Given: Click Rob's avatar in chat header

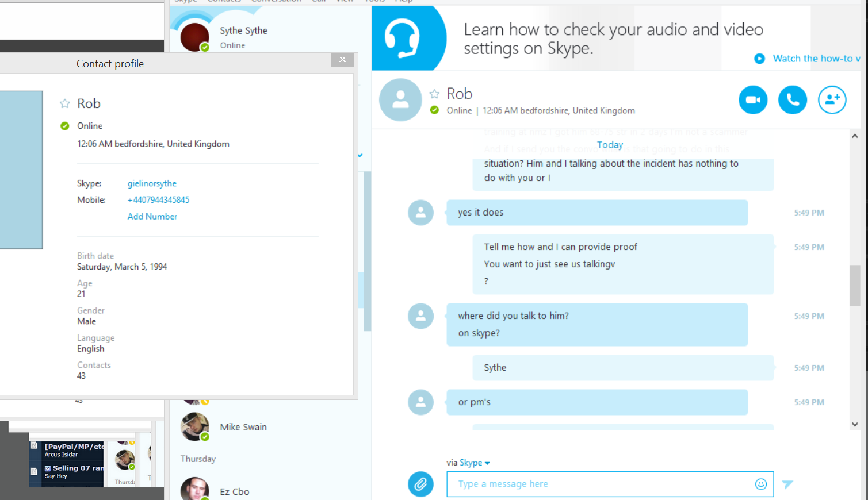Looking at the screenshot, I should click(400, 100).
